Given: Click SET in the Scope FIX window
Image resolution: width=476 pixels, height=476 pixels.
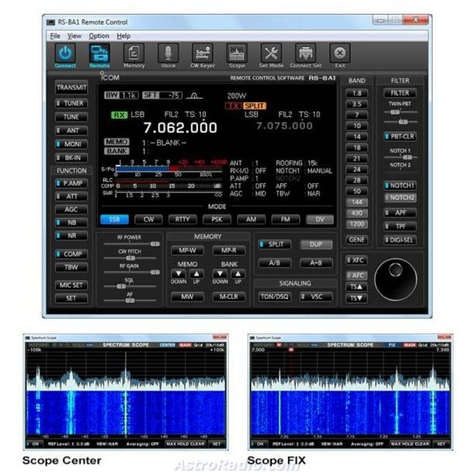Looking at the screenshot, I should click(441, 444).
